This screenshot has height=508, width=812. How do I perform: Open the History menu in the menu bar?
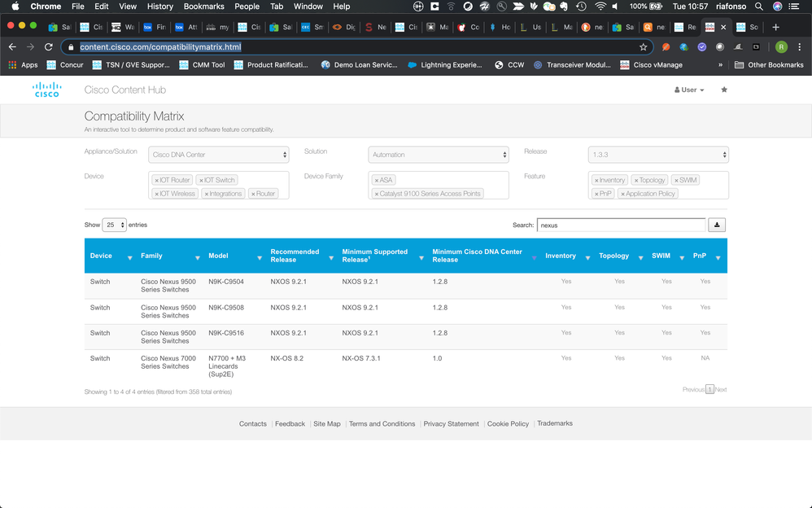pos(159,7)
